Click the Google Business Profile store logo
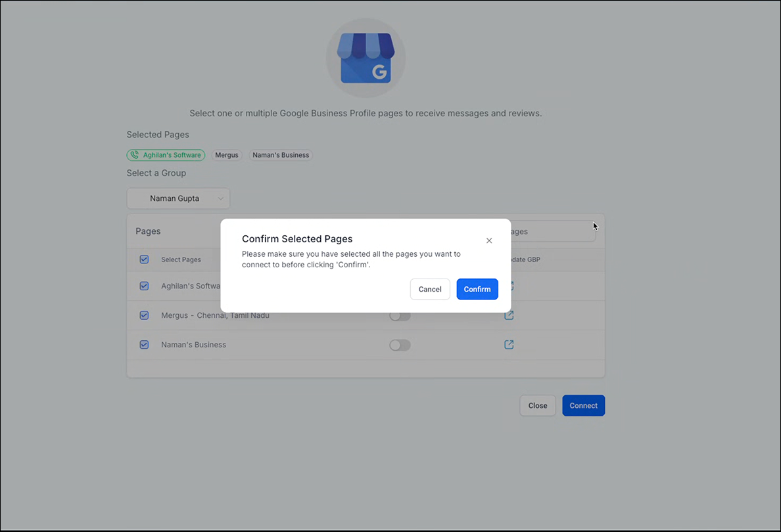 pos(366,58)
